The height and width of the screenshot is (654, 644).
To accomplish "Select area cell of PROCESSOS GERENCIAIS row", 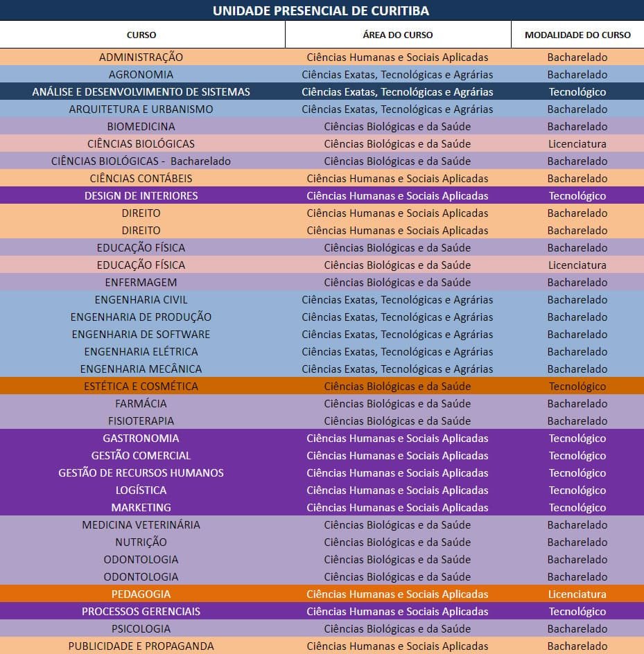I will click(x=398, y=612).
